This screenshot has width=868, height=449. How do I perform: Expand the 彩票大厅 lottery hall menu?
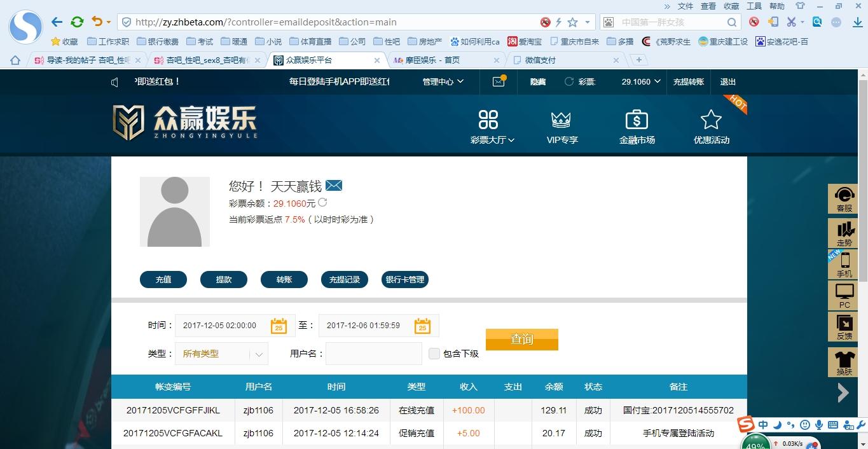point(492,140)
